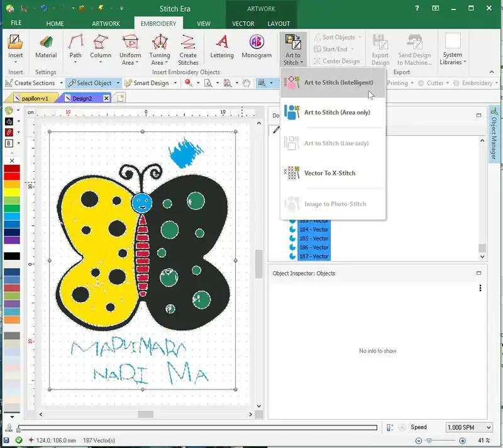
Task: Switch to the ARTWORK ribbon tab
Action: pos(106,23)
